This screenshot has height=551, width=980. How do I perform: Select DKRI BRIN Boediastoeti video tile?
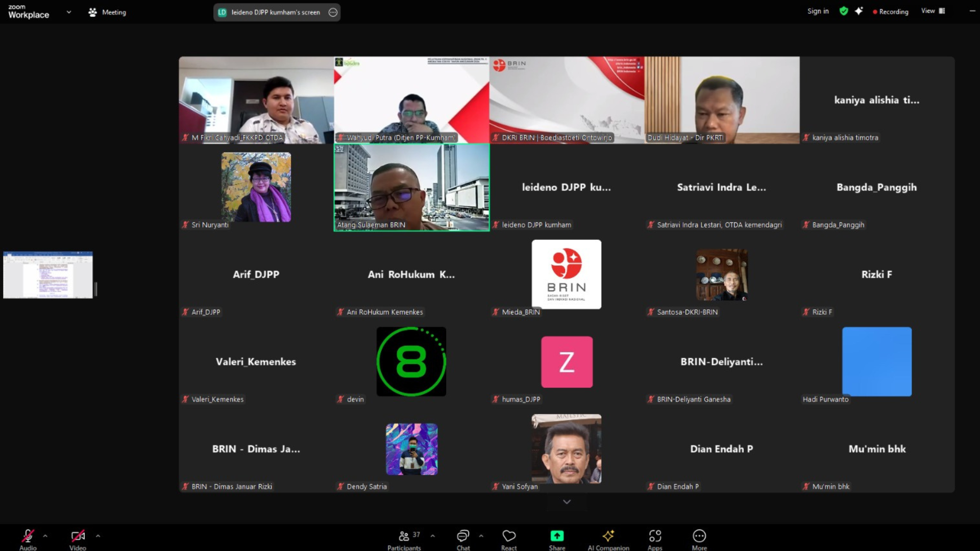[567, 100]
